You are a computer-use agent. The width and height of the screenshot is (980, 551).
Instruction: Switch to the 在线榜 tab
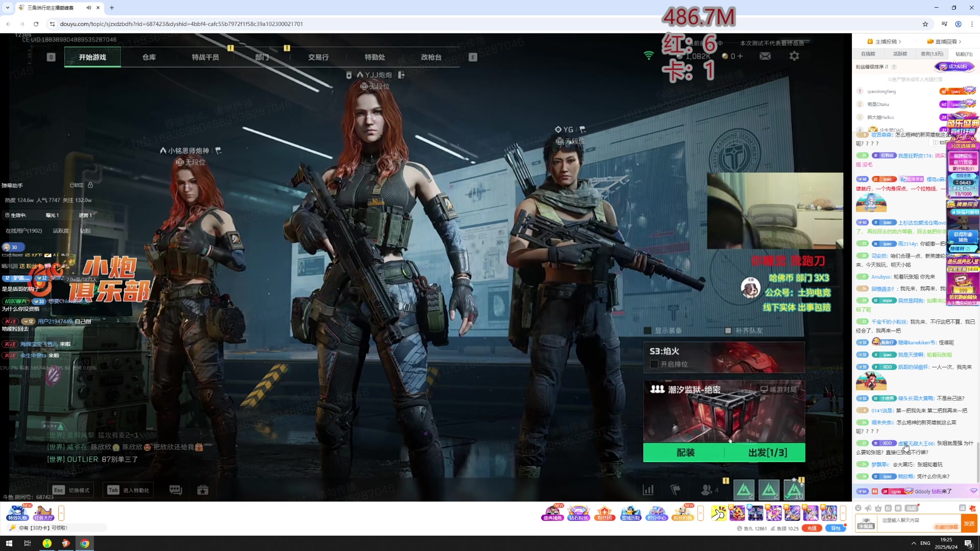point(868,54)
